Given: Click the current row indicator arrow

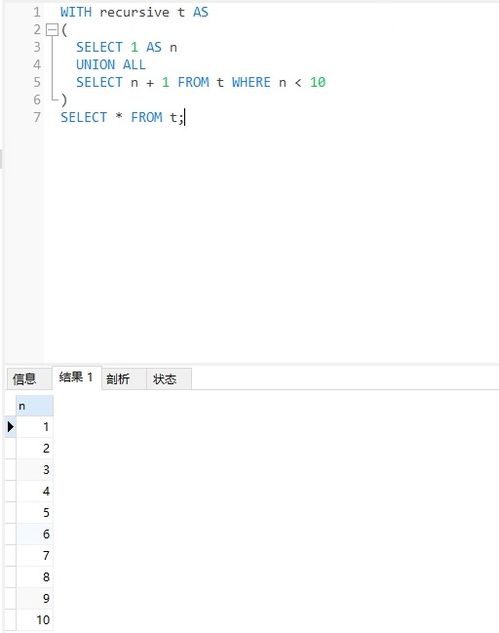Looking at the screenshot, I should 10,427.
